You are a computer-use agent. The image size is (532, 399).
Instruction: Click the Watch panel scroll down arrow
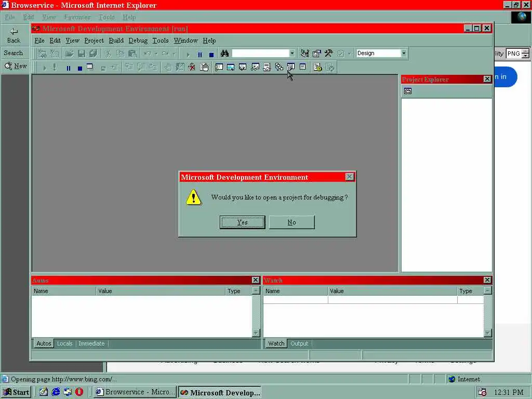[487, 333]
